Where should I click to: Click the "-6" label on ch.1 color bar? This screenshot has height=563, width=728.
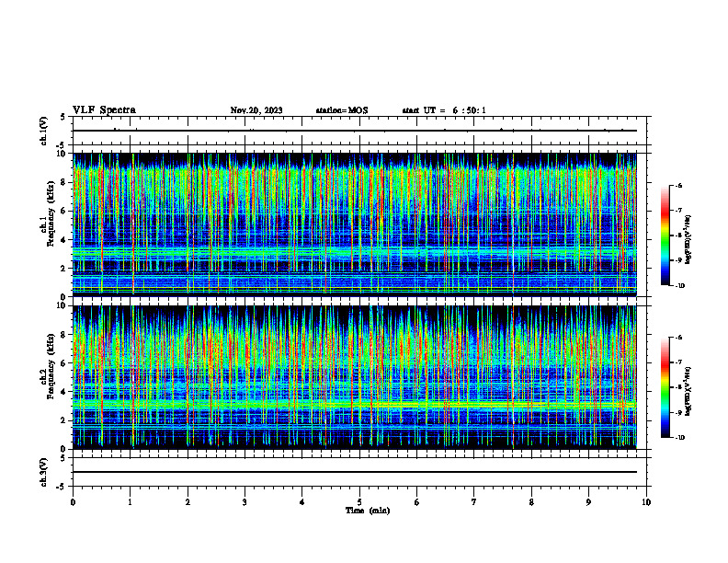[678, 186]
